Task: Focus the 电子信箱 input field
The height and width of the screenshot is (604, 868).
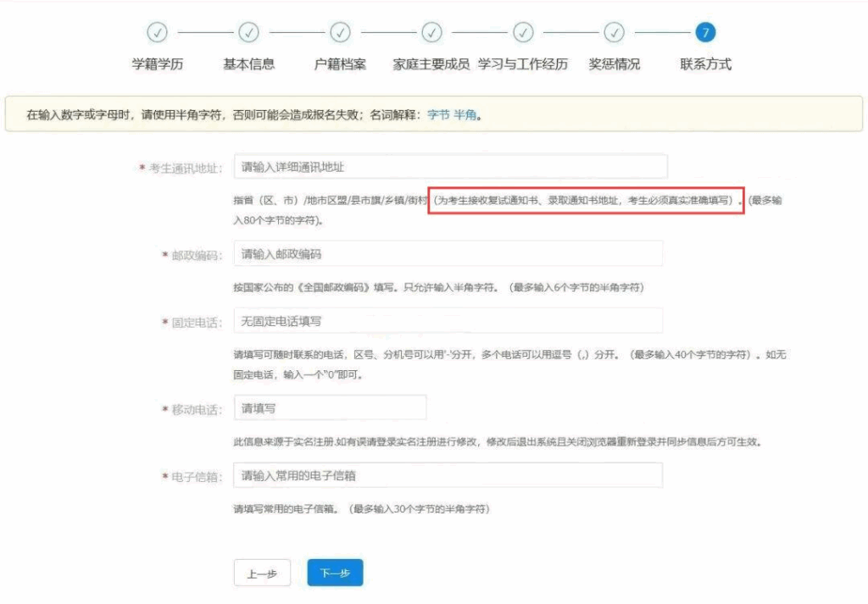Action: pyautogui.click(x=448, y=475)
